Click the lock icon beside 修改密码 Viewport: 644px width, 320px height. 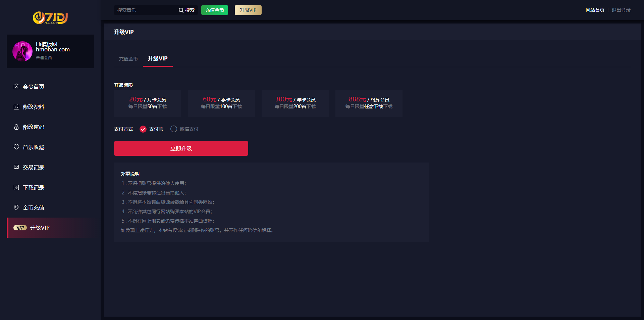click(x=16, y=127)
